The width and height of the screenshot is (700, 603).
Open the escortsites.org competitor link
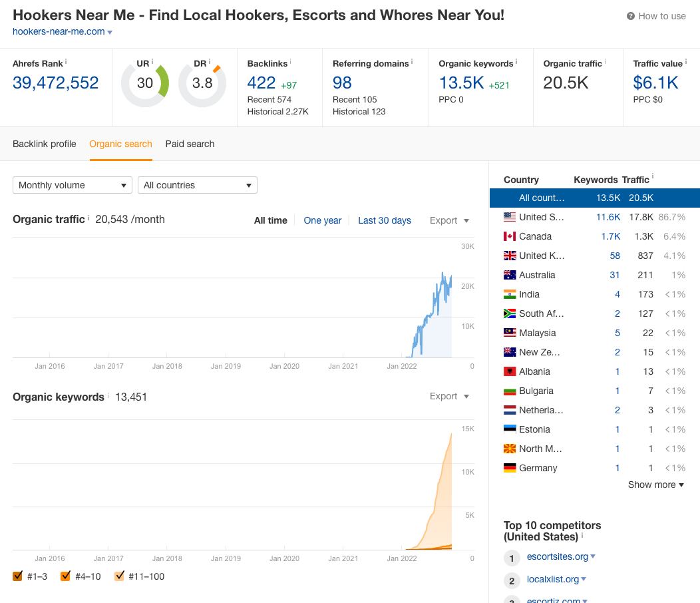coord(557,556)
